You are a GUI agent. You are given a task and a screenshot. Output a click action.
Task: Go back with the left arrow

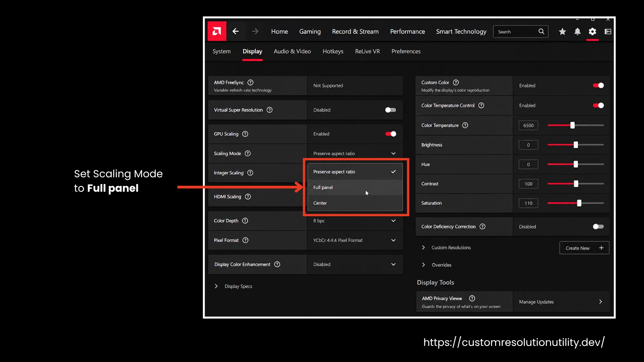[235, 31]
